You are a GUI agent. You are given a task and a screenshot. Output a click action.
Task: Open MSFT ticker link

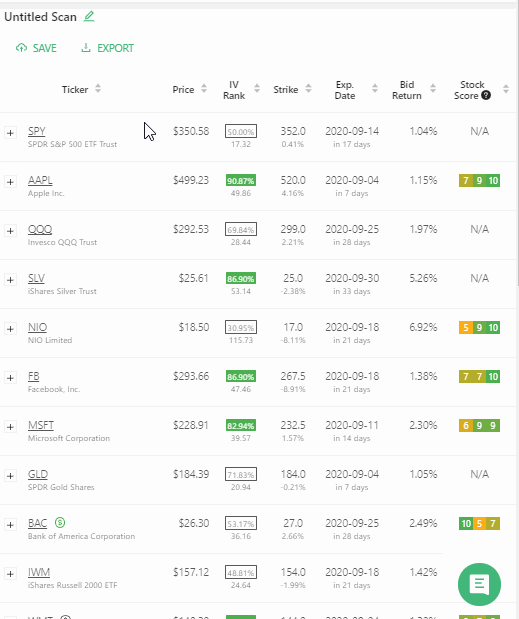pyautogui.click(x=41, y=425)
